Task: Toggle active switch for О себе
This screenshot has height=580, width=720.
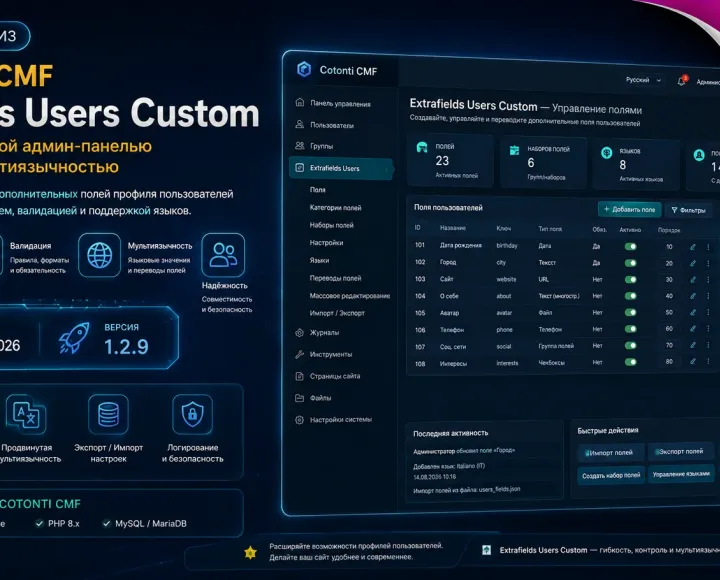Action: tap(630, 296)
